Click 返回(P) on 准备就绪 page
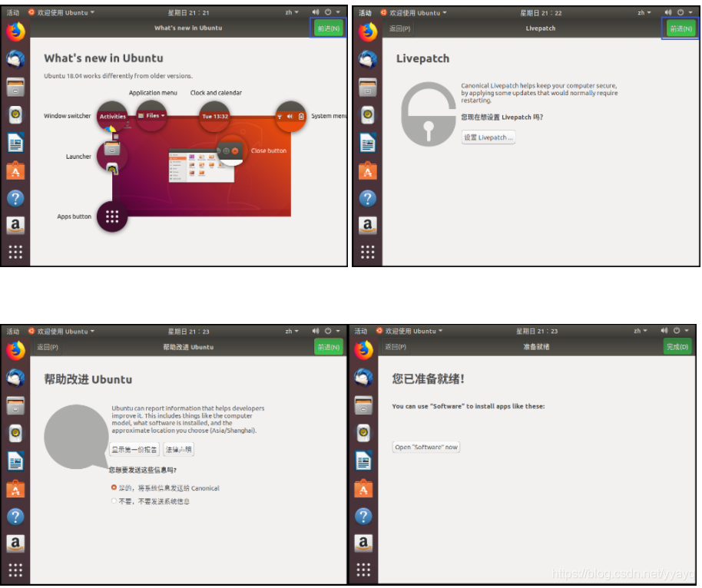702x588 pixels. pos(396,347)
